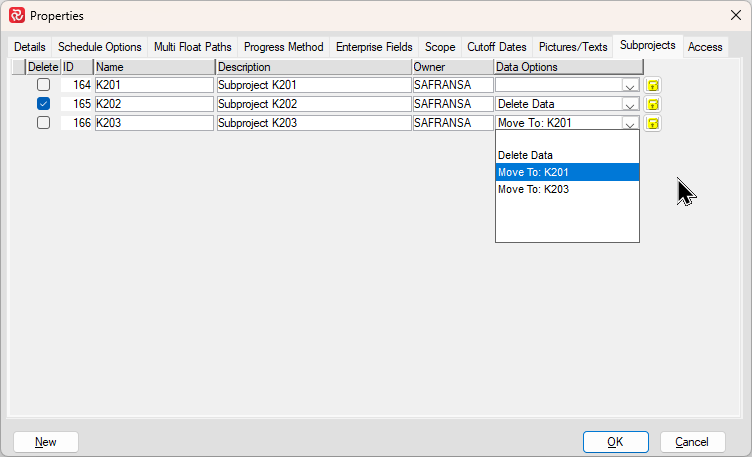Viewport: 752px width, 457px height.
Task: Open the Data Options dropdown for K201
Action: [x=630, y=86]
